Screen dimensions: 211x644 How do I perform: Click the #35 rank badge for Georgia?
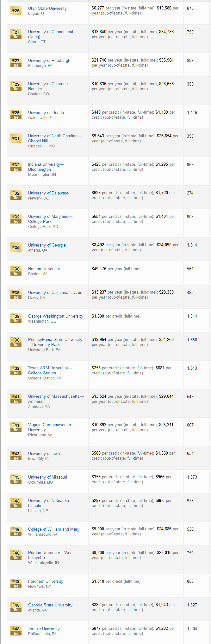point(16,247)
